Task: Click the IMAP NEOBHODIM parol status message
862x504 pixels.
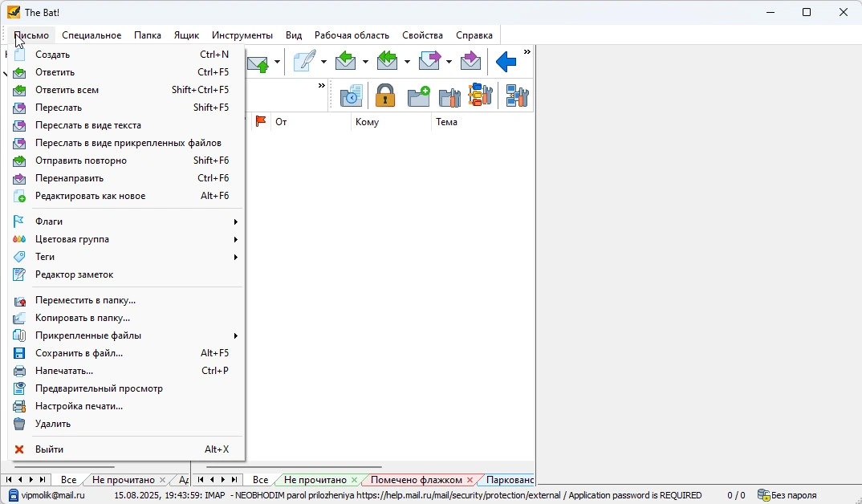Action: click(408, 495)
